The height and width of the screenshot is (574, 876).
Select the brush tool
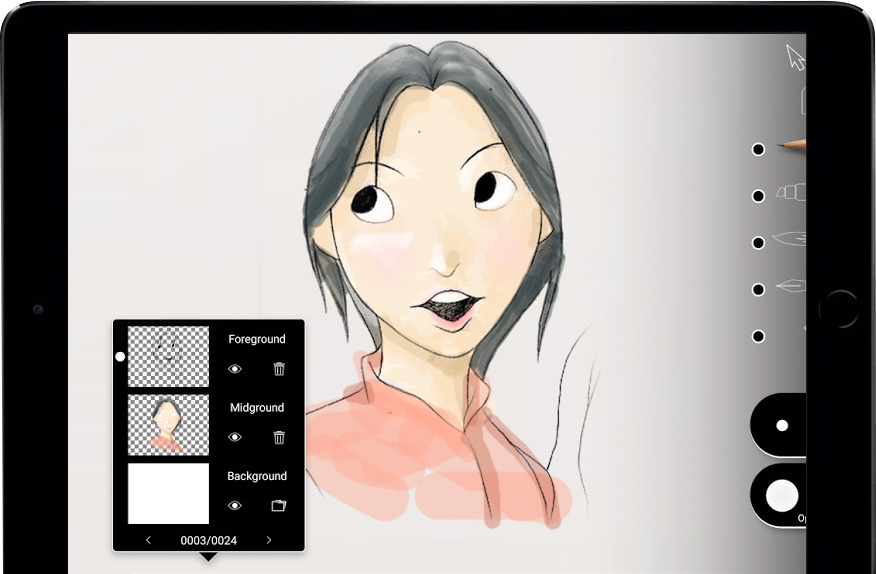tap(789, 239)
